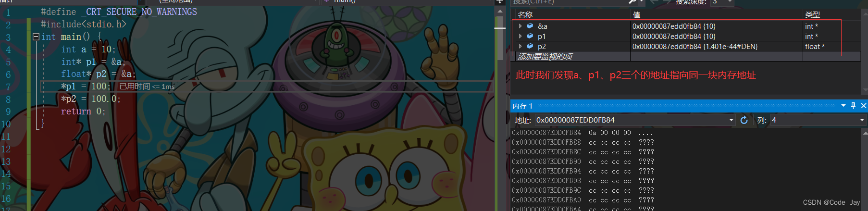Image resolution: width=868 pixels, height=211 pixels.
Task: Select the int * type cell of &a
Action: 831,26
